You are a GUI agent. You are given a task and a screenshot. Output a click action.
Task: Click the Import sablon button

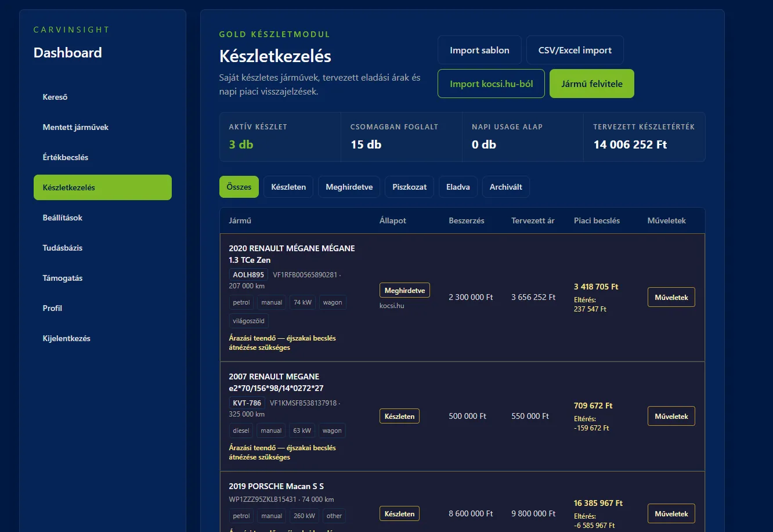[479, 50]
